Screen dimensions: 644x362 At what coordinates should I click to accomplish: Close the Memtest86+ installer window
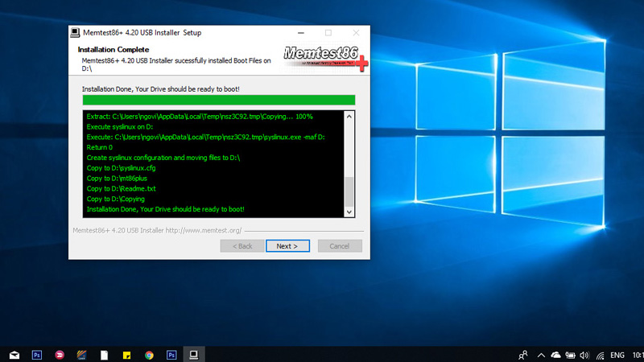click(x=356, y=32)
